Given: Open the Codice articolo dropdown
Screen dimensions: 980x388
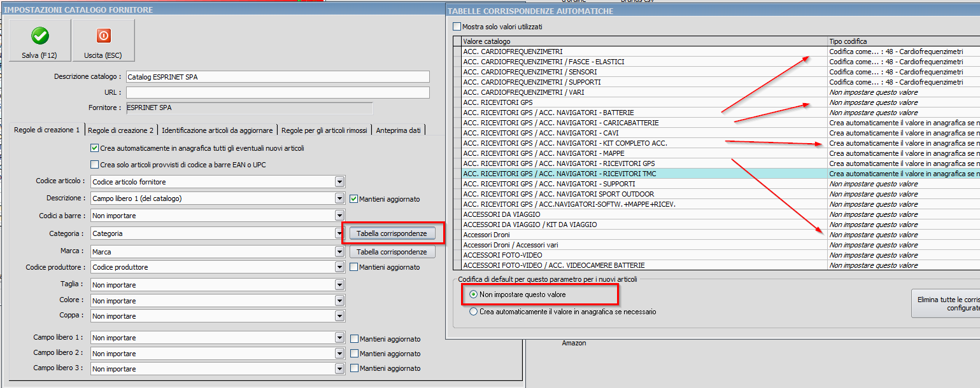Looking at the screenshot, I should [x=340, y=182].
